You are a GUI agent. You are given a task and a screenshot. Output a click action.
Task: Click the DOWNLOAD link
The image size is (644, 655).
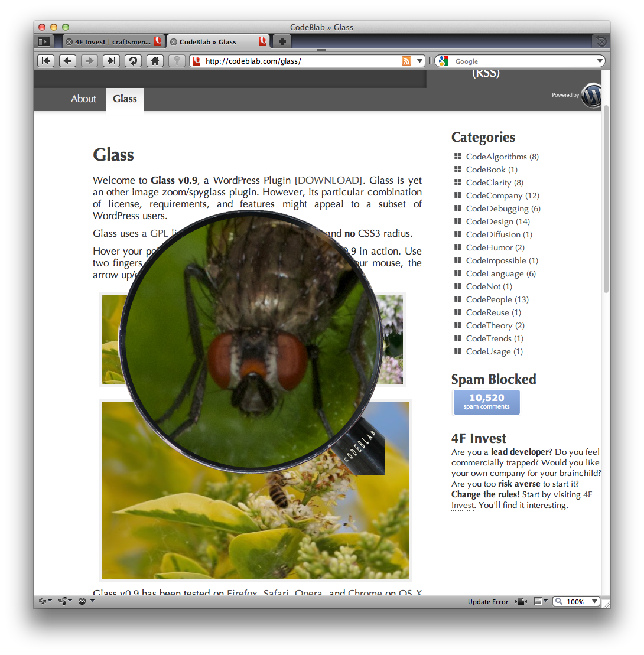[x=329, y=181]
